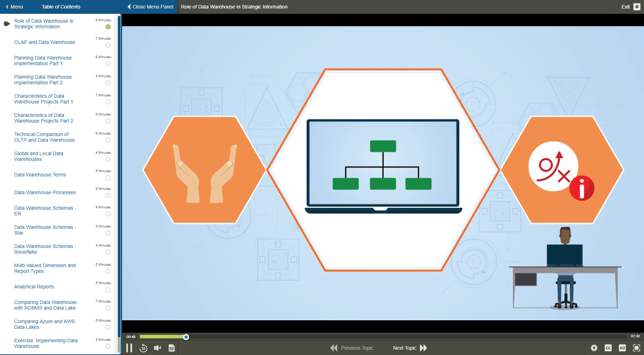The width and height of the screenshot is (644, 355).
Task: Toggle closed captions (CC)
Action: click(x=608, y=348)
